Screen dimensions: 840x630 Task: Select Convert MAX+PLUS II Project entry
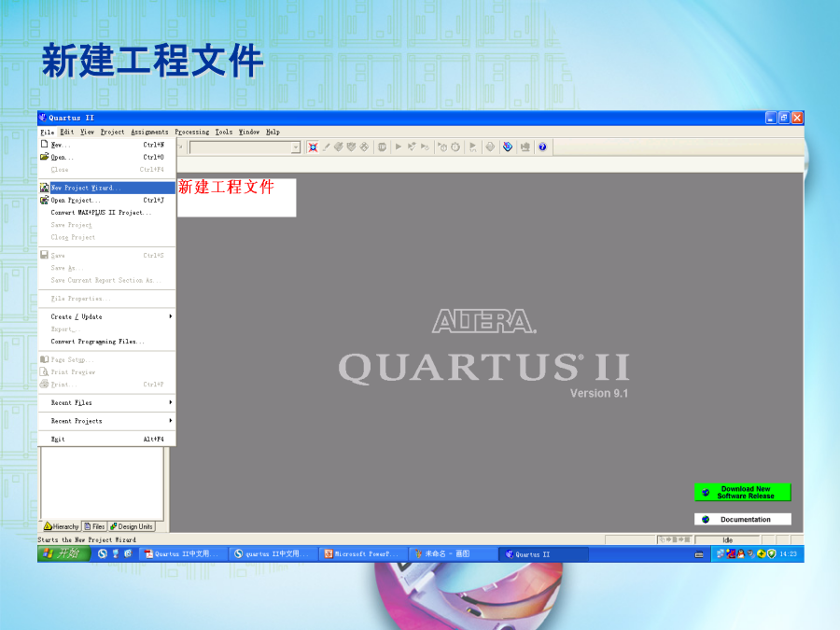coord(107,213)
